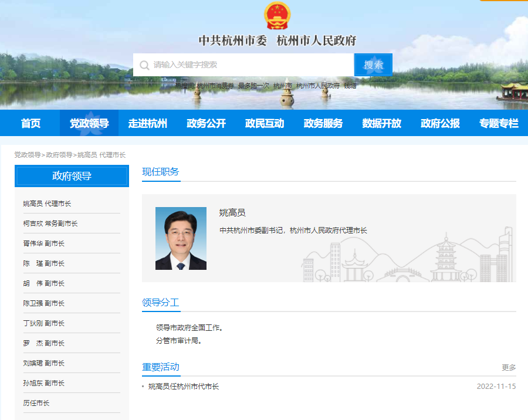Image resolution: width=528 pixels, height=420 pixels.
Task: Open the 政民互动 navigation item
Action: (265, 123)
